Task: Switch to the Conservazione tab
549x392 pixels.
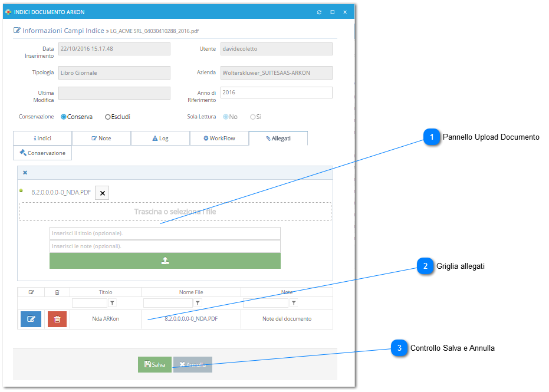Action: (42, 153)
